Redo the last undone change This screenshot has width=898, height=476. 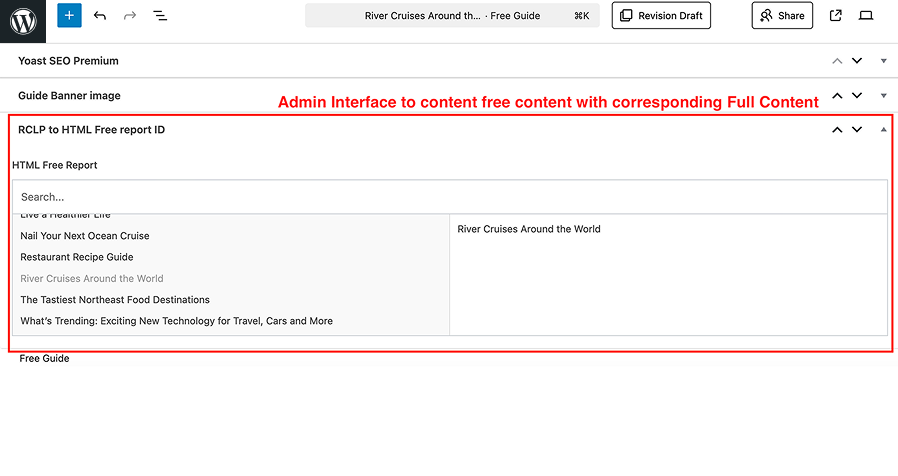pos(130,15)
